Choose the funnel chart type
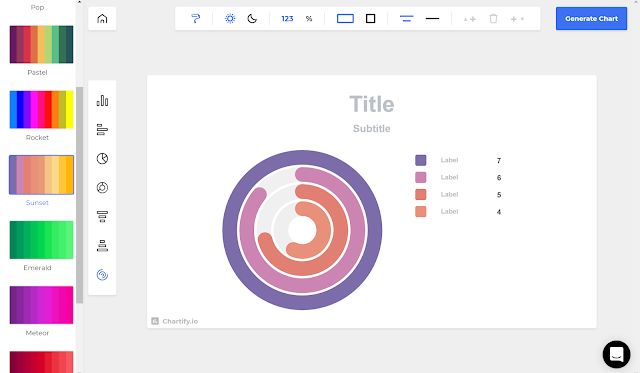The height and width of the screenshot is (373, 640). coord(102,217)
